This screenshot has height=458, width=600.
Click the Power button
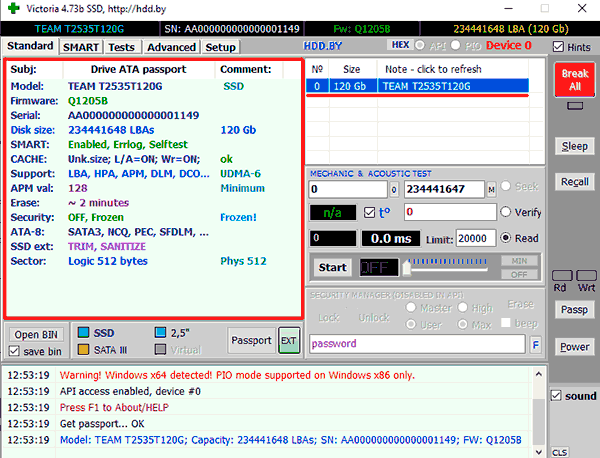575,347
